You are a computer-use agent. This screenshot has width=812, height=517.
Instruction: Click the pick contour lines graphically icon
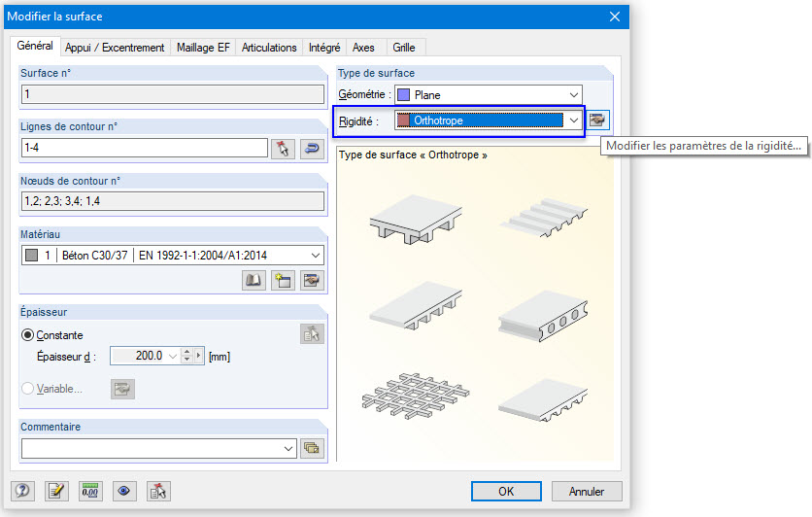click(x=283, y=149)
